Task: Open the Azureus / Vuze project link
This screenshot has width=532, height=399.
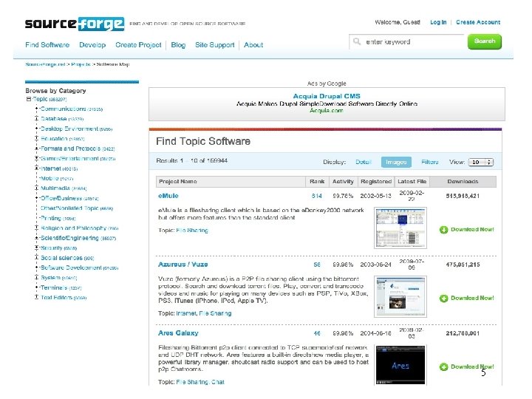Action: pyautogui.click(x=183, y=265)
